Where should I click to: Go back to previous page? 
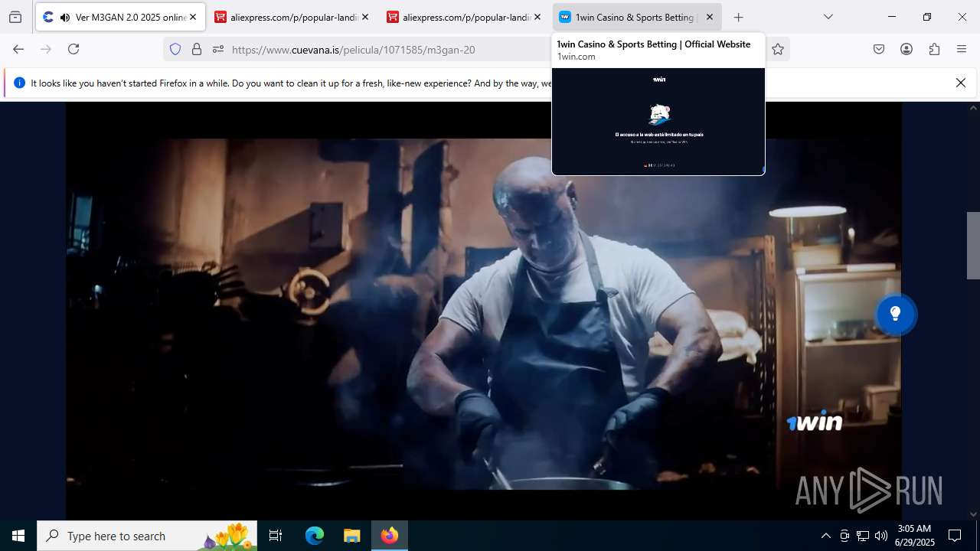tap(18, 49)
